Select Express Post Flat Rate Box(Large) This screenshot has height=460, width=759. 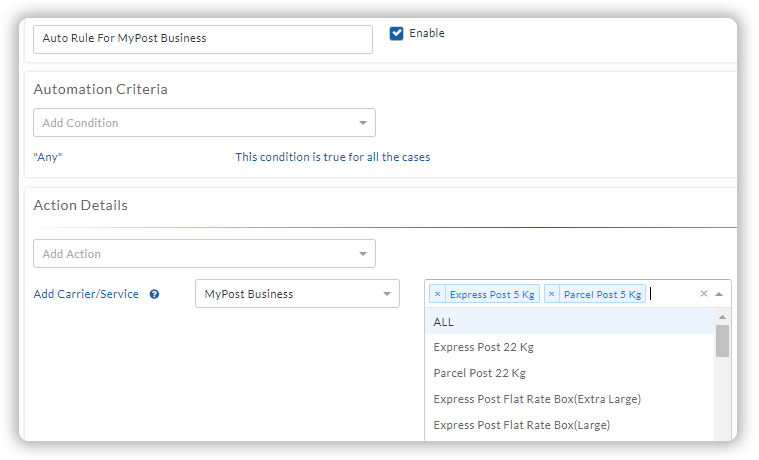(x=570, y=425)
